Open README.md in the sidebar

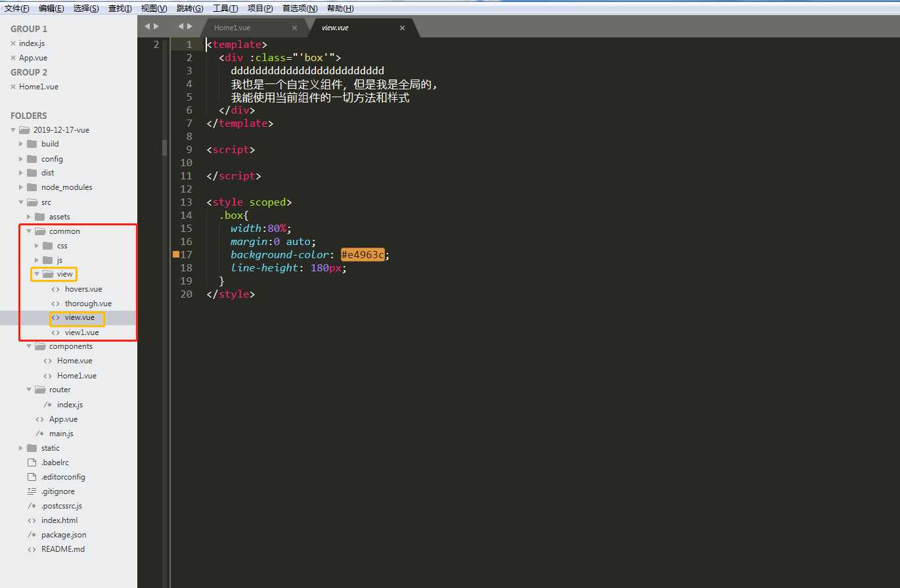(63, 549)
